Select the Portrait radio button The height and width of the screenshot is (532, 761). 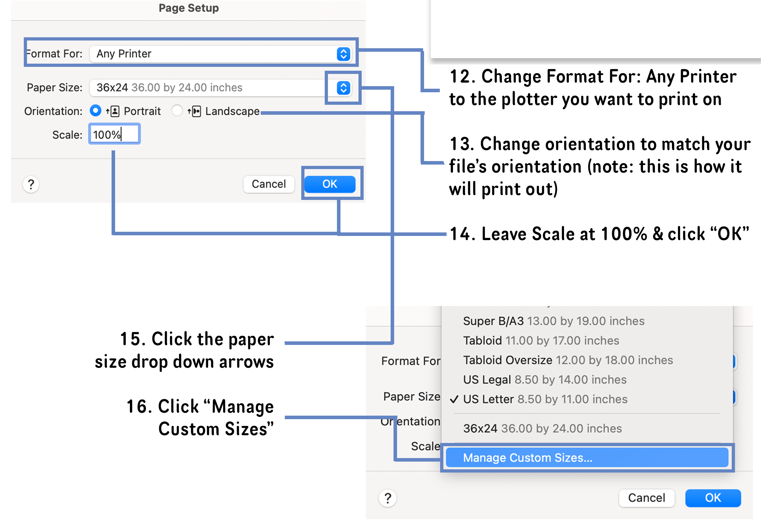tap(95, 111)
